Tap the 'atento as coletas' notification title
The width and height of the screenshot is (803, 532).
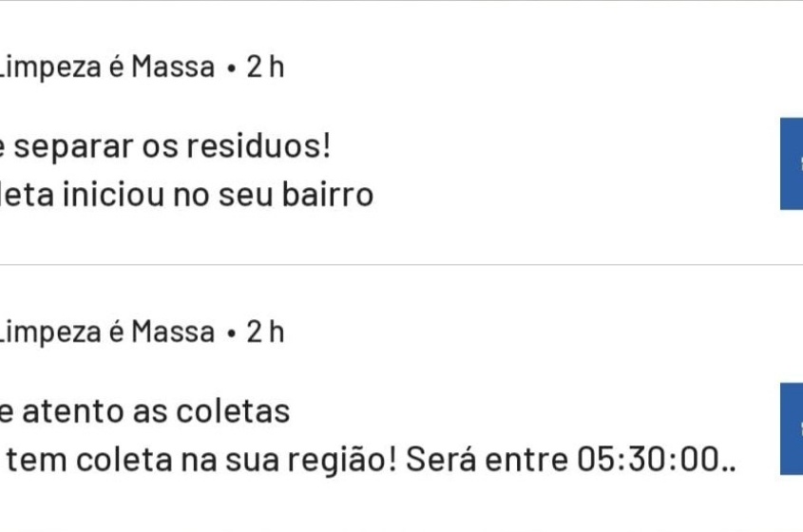coord(145,411)
